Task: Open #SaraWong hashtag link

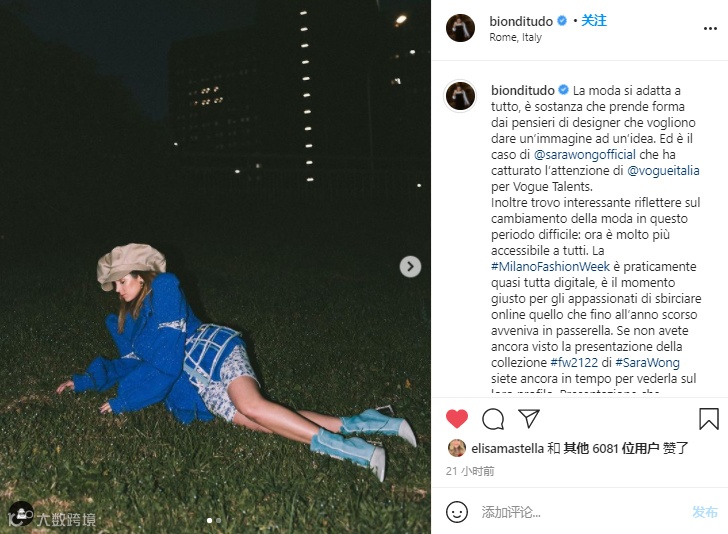Action: [647, 362]
